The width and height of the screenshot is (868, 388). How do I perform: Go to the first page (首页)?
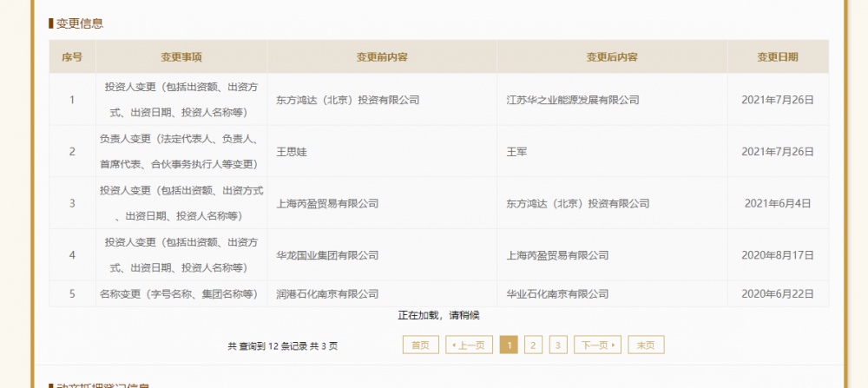point(420,345)
